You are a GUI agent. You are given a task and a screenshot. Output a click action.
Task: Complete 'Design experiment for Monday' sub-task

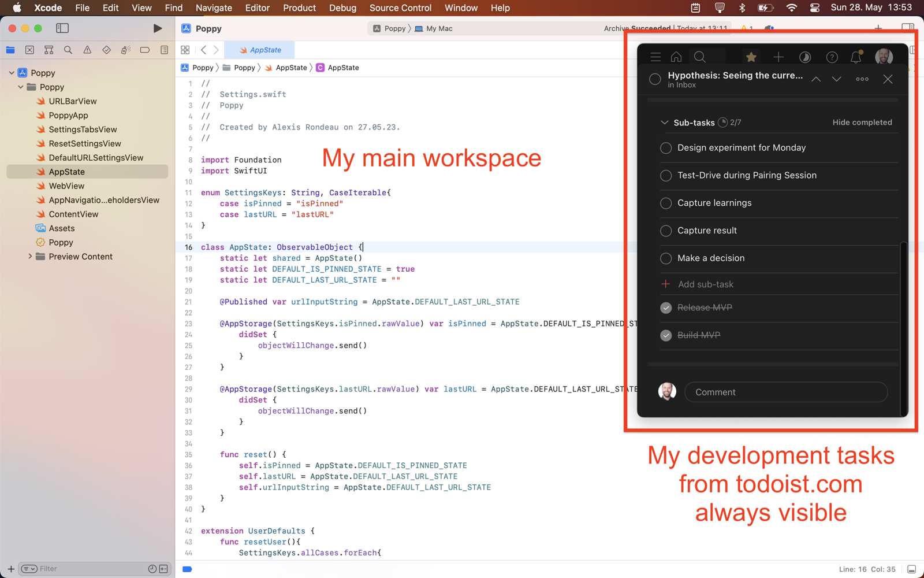point(666,148)
